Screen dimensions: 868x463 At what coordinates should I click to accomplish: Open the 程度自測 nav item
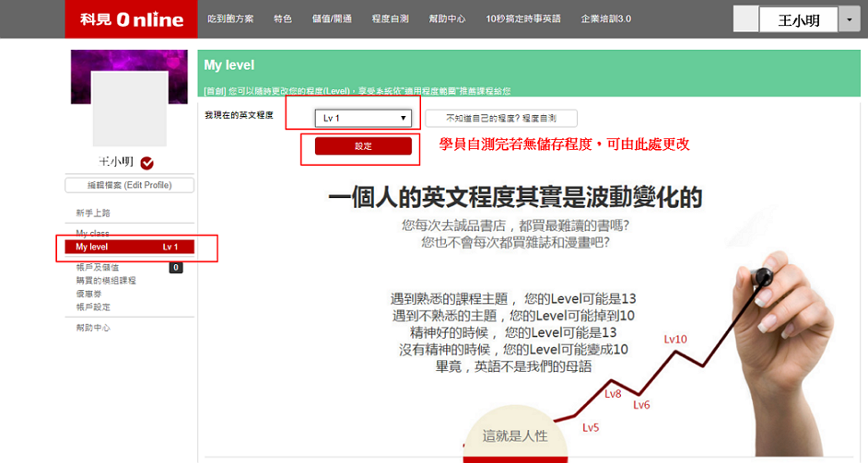tap(391, 18)
